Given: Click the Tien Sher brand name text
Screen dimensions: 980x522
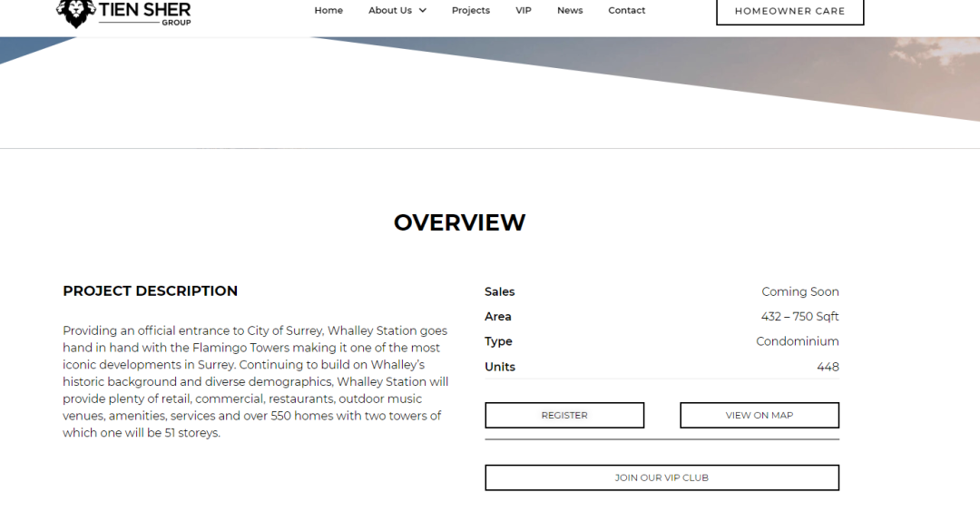Looking at the screenshot, I should click(145, 10).
